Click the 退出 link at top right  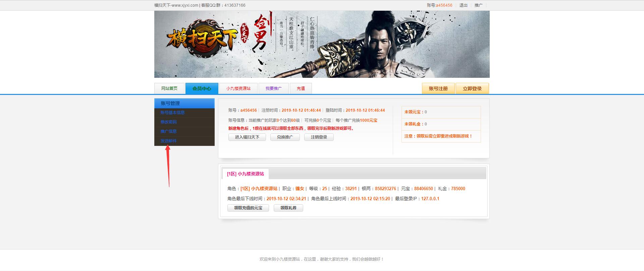click(463, 5)
